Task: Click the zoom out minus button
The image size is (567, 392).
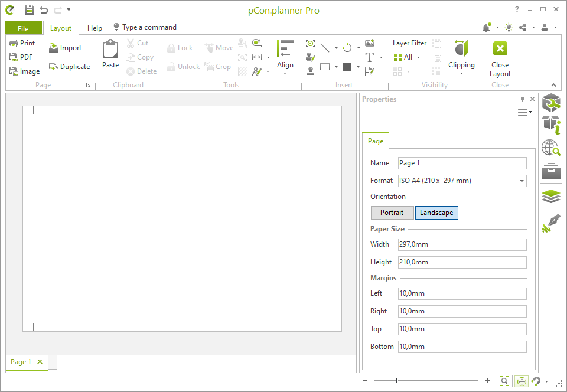Action: [365, 380]
